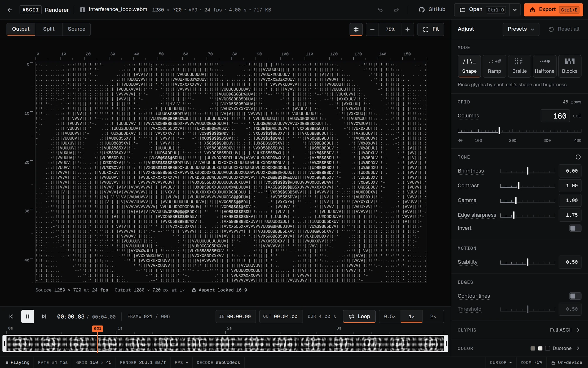Viewport: 588px width, 368px height.
Task: Click the Brightness slider handle
Action: [528, 171]
